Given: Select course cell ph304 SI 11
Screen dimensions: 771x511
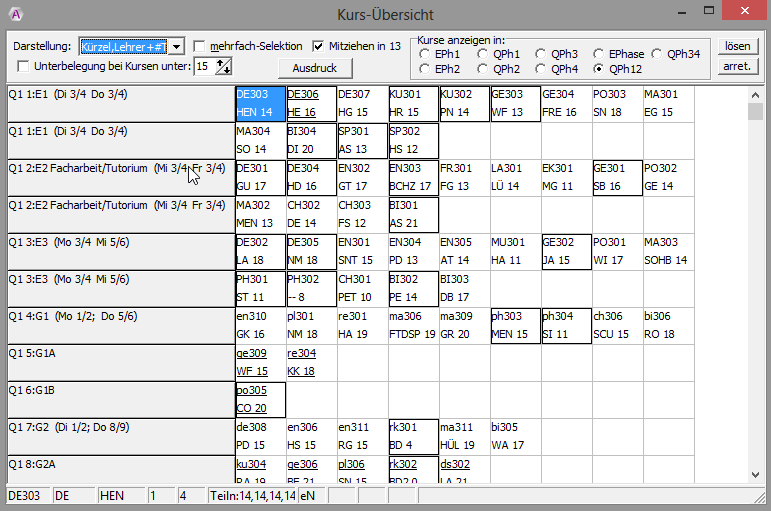Looking at the screenshot, I should (x=566, y=326).
